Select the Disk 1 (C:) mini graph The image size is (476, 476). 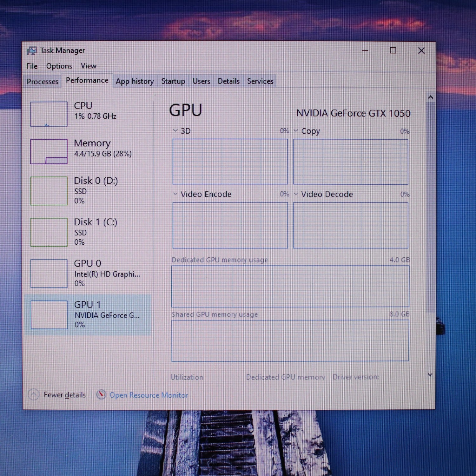click(49, 232)
